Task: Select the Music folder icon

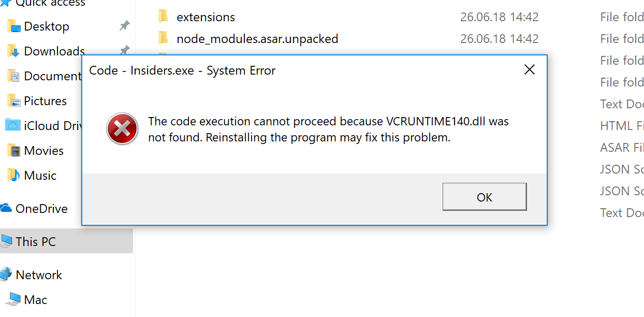Action: pos(13,175)
